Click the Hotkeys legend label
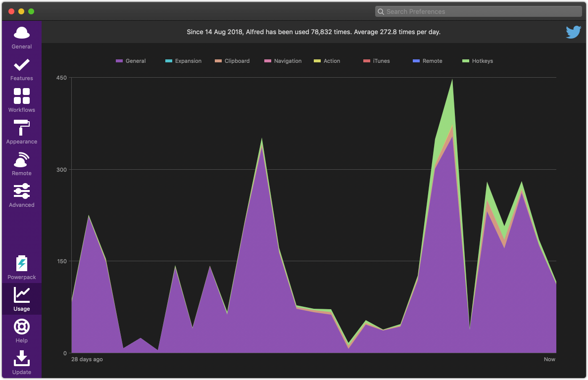The width and height of the screenshot is (588, 380). [483, 61]
